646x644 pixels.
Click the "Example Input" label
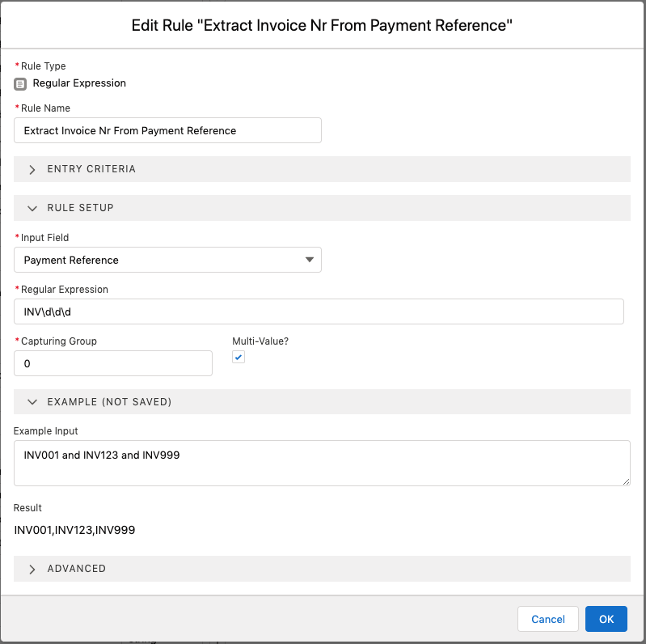[46, 431]
